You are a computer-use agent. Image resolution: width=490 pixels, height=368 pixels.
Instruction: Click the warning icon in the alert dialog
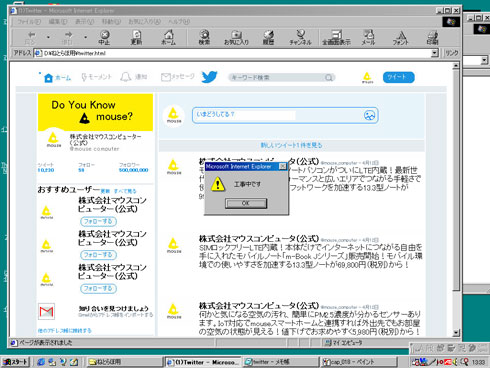click(x=218, y=184)
